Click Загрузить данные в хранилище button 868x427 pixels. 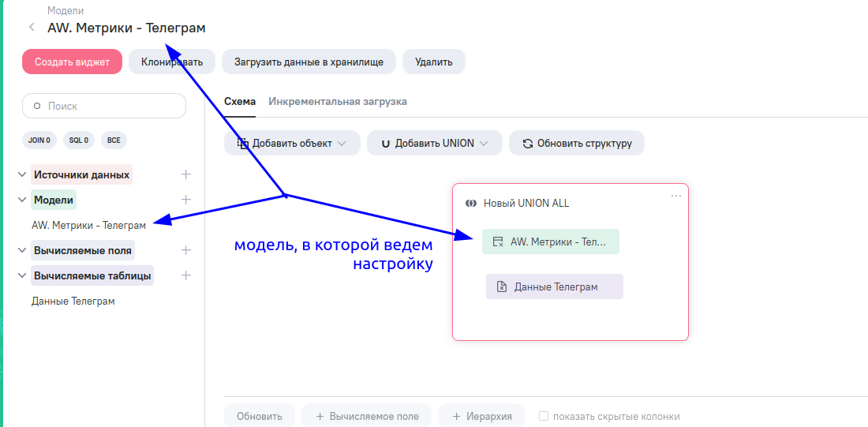[309, 62]
